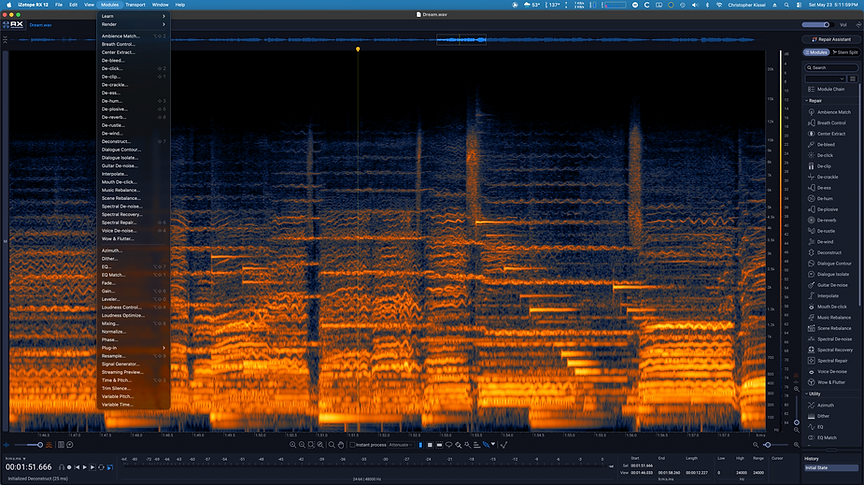
Task: Open Breath Control in the right module list
Action: coord(831,123)
